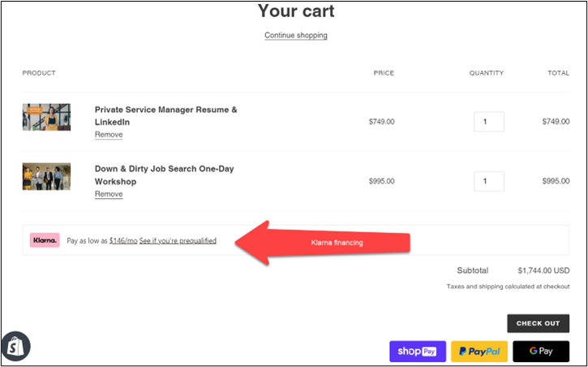Click the Private Service Manager Resume title
The image size is (588, 367).
165,115
